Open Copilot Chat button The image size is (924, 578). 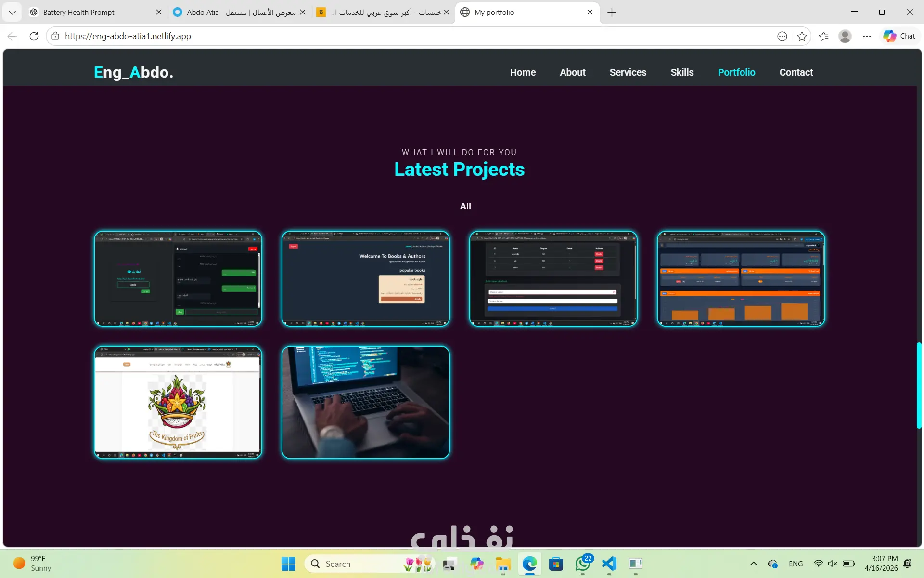coord(899,36)
